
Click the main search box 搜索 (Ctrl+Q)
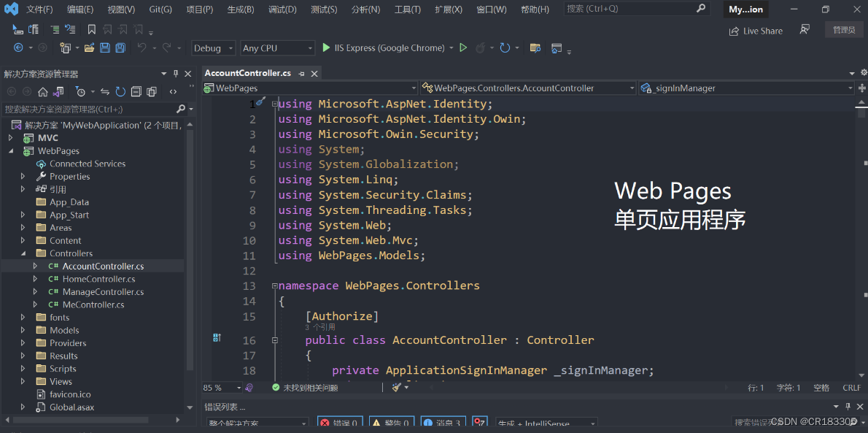click(637, 9)
